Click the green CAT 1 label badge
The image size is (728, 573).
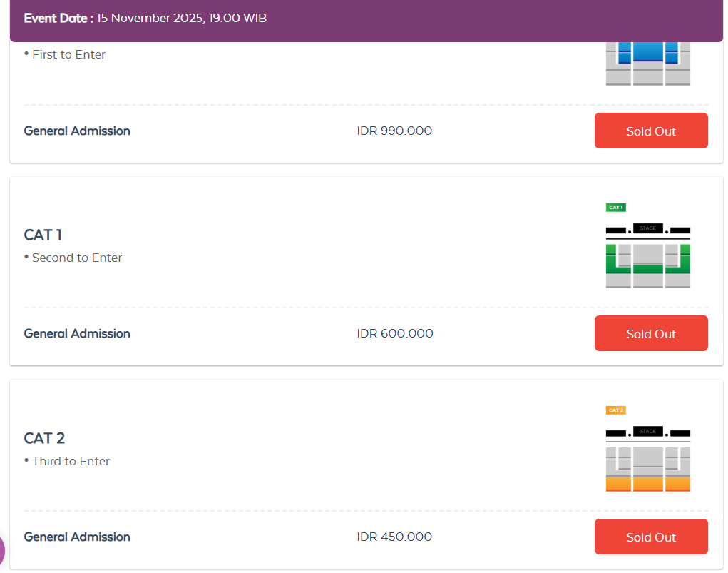pyautogui.click(x=615, y=207)
